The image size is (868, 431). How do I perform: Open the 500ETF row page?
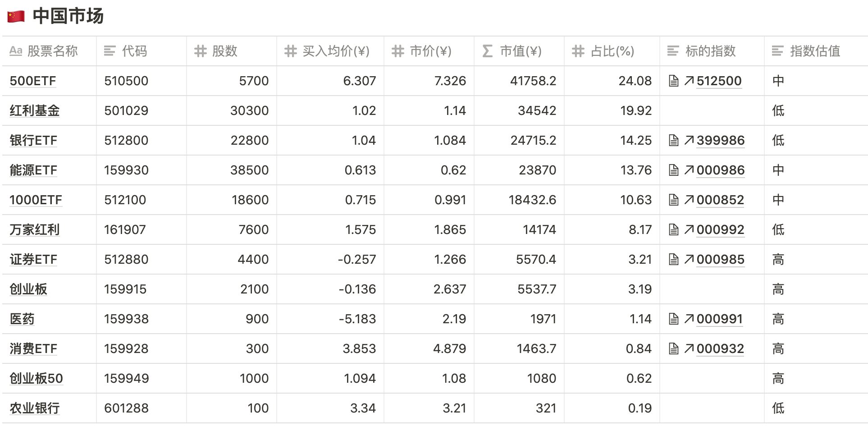point(33,81)
